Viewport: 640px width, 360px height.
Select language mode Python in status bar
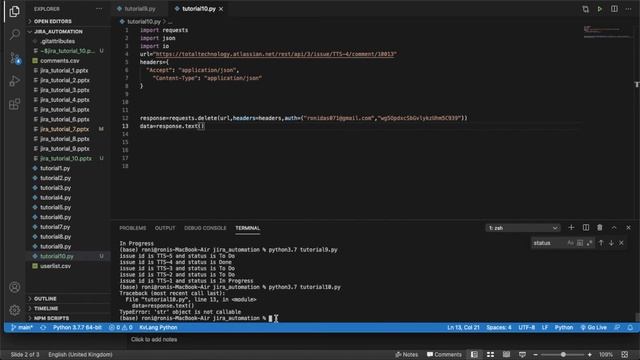click(x=564, y=327)
